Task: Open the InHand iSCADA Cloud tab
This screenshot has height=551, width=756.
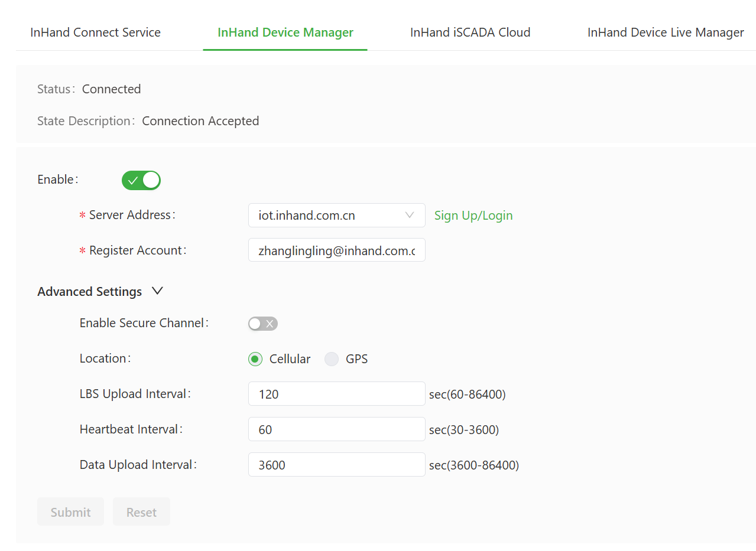Action: click(x=470, y=32)
